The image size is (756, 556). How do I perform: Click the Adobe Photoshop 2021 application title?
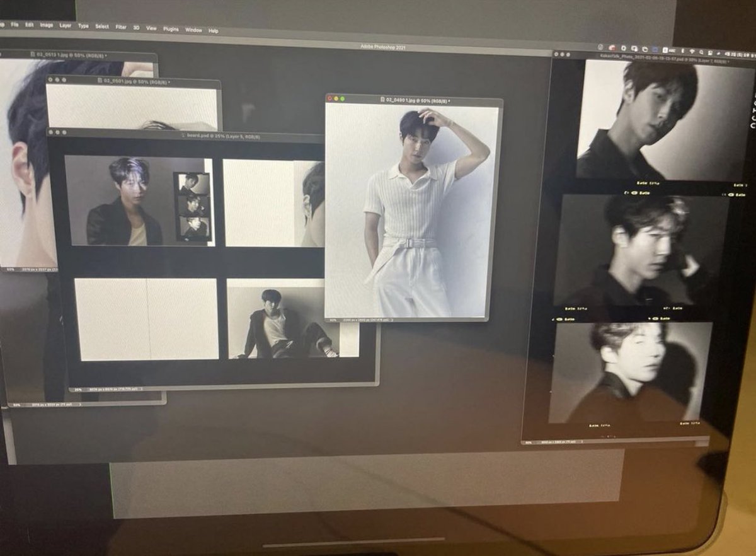click(x=383, y=46)
